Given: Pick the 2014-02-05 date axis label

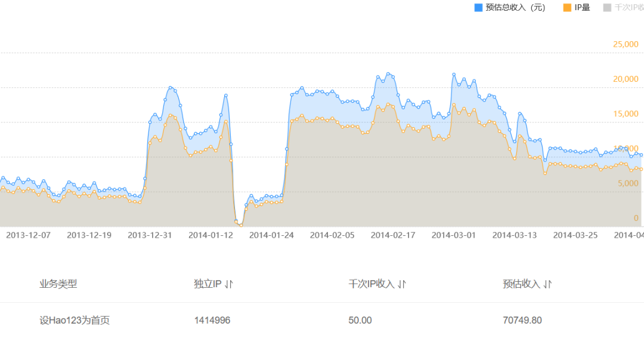Looking at the screenshot, I should (x=332, y=235).
